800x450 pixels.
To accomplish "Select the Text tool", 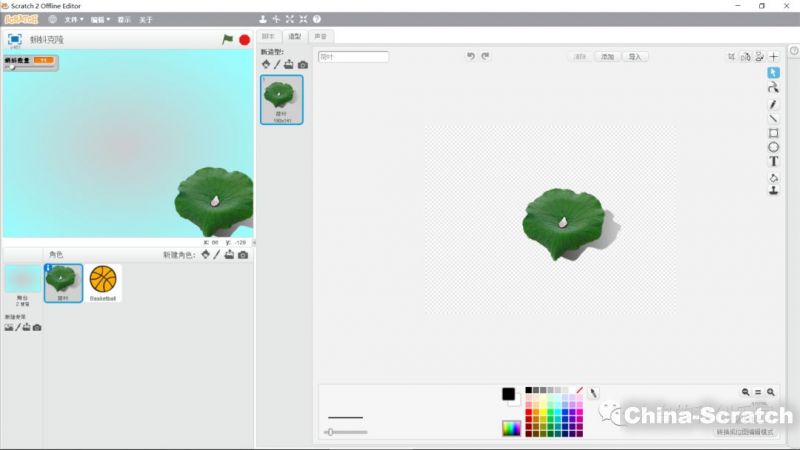I will (x=773, y=161).
